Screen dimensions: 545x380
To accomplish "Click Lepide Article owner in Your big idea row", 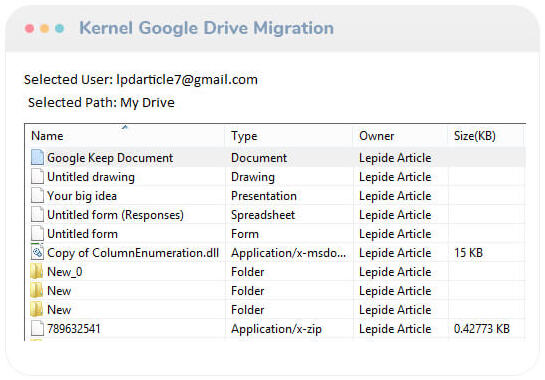I will [x=395, y=196].
